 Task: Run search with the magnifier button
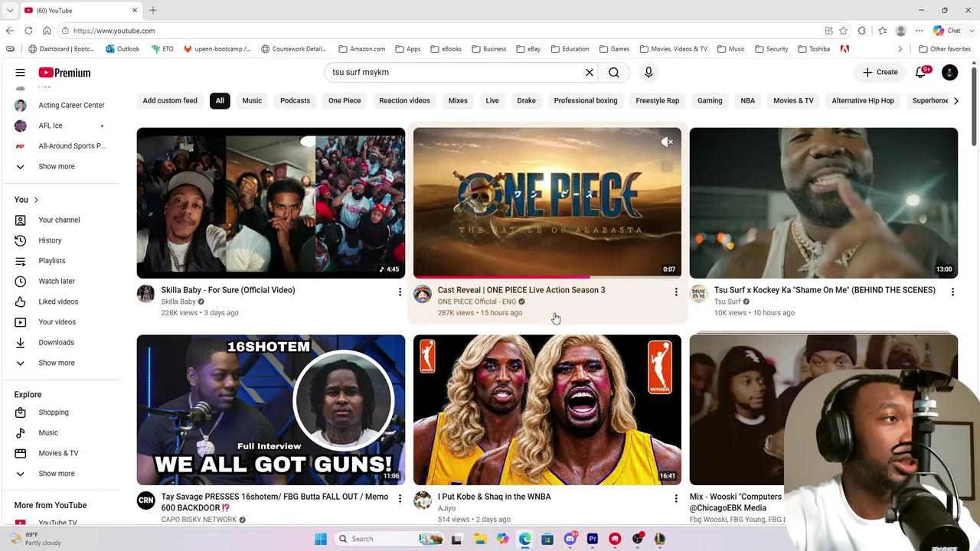tap(614, 73)
